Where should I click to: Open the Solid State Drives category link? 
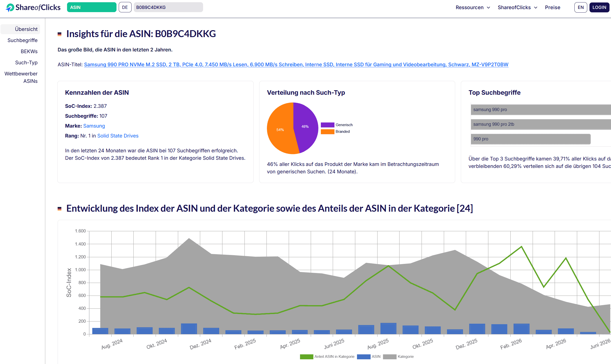click(118, 136)
